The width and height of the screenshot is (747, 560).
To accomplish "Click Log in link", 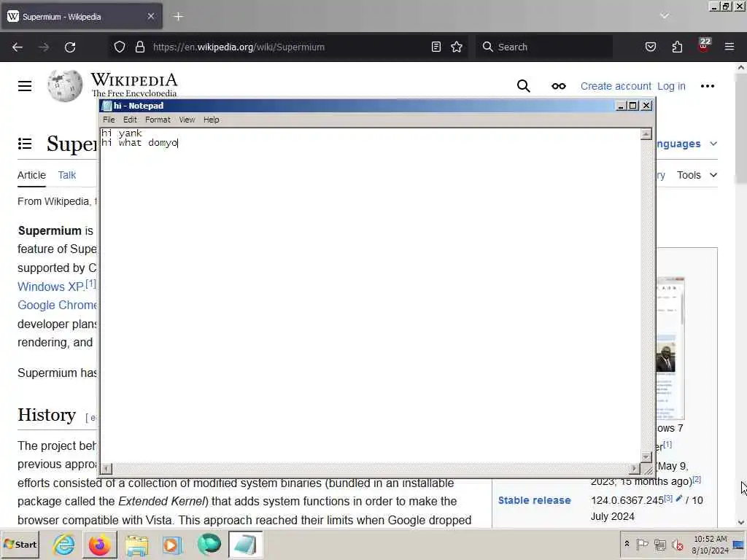I will pyautogui.click(x=671, y=86).
